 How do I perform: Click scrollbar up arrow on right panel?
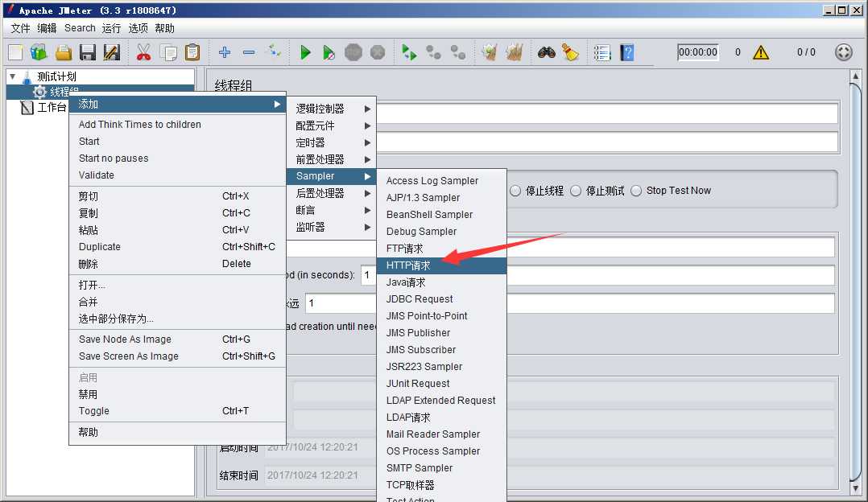point(855,75)
